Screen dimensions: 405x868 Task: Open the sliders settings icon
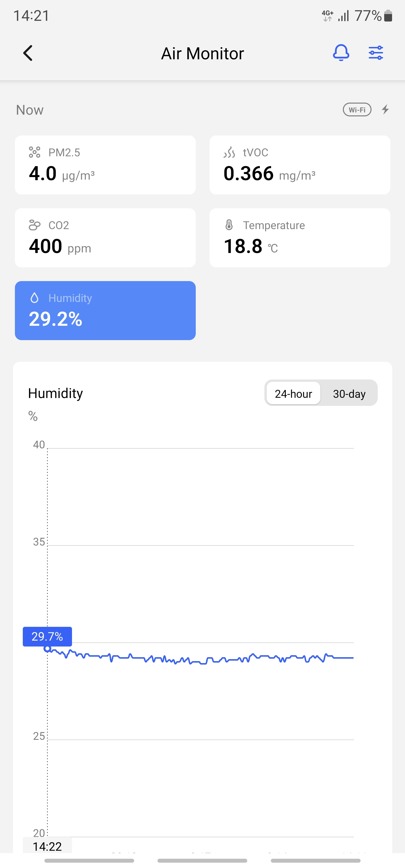pos(376,53)
